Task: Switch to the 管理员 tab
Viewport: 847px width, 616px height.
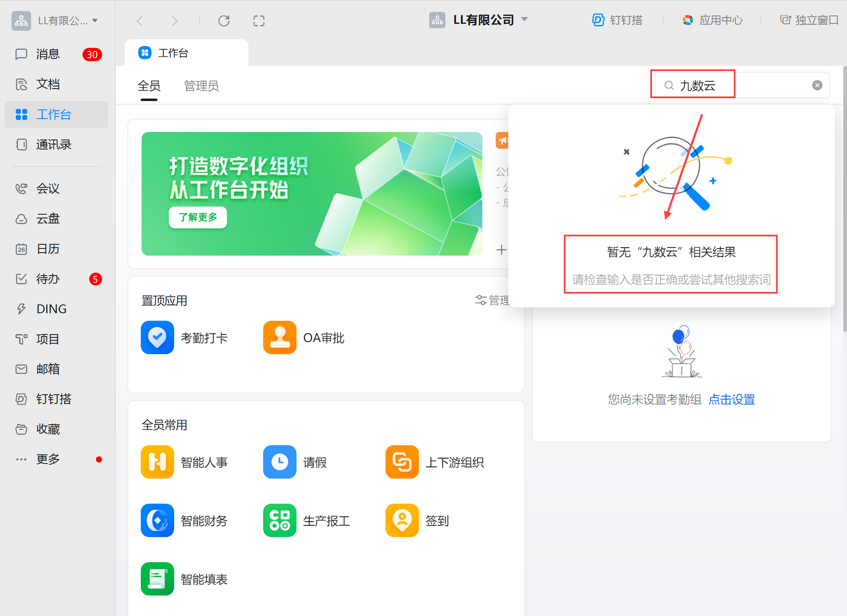Action: pyautogui.click(x=201, y=86)
